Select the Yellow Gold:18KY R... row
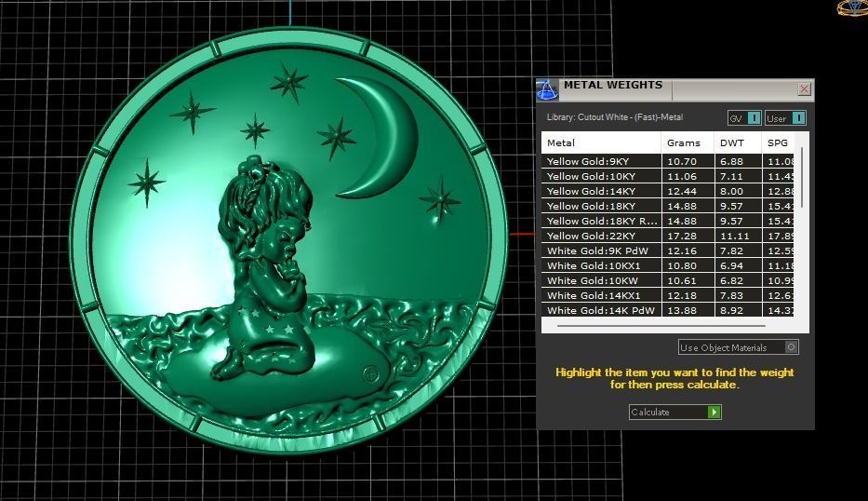This screenshot has height=501, width=868. tap(668, 221)
